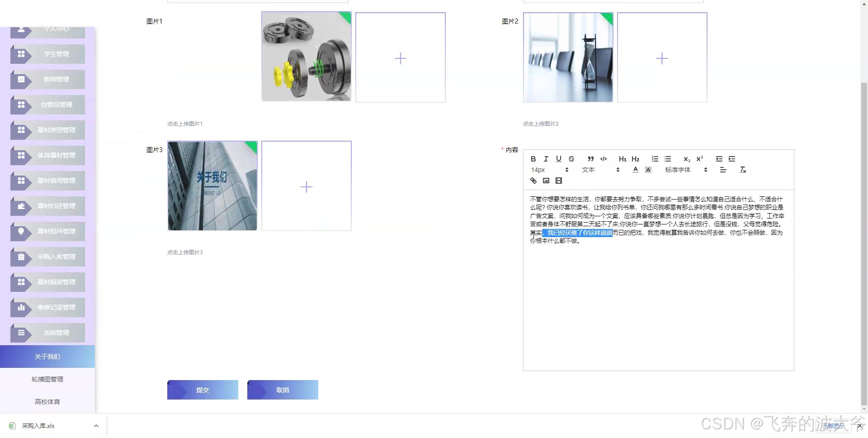
Task: Open 维修记录管理 menu
Action: click(x=47, y=307)
